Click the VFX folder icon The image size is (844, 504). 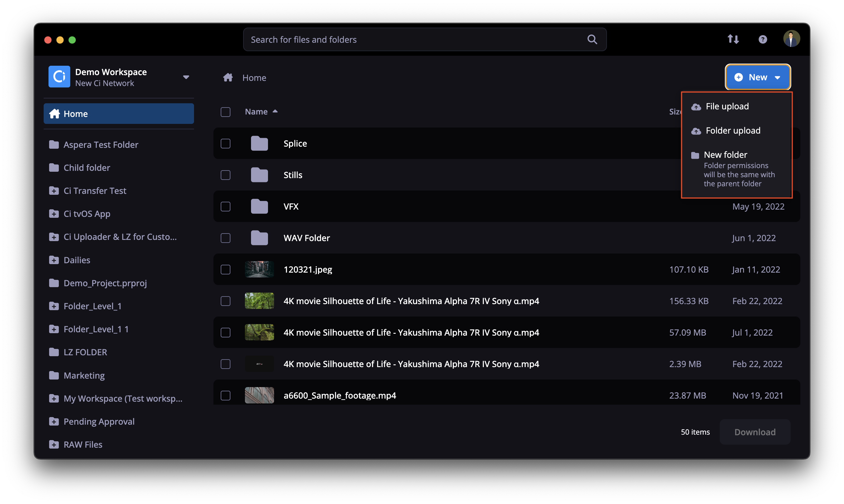click(259, 207)
